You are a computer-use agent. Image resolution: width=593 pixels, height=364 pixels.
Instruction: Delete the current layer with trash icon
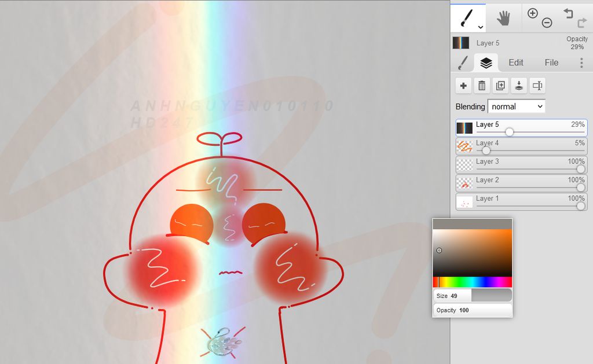[482, 86]
